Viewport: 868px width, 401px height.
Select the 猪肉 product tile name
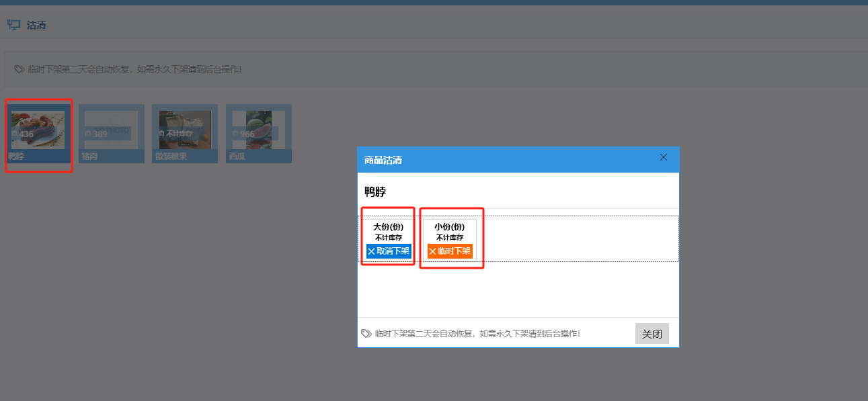coord(89,157)
